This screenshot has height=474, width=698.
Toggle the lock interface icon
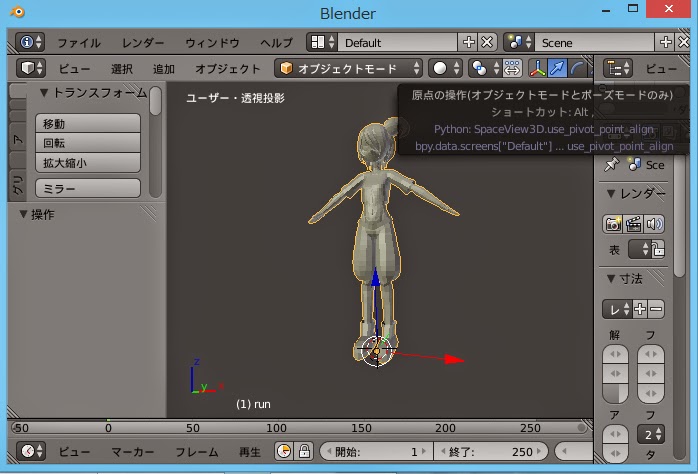coord(658,249)
